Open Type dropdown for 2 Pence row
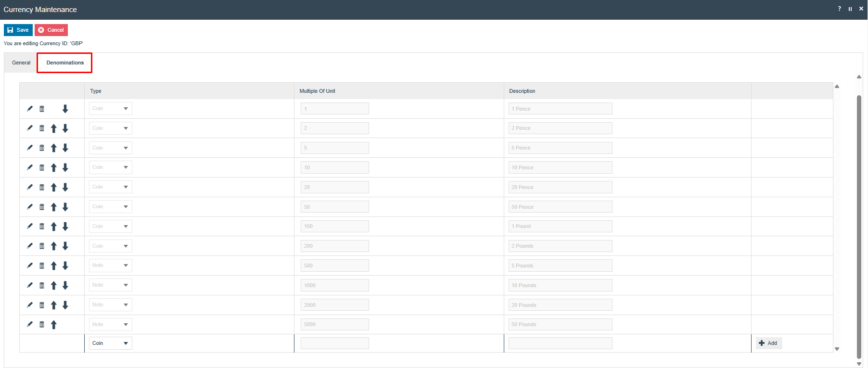The height and width of the screenshot is (368, 868). click(x=111, y=128)
